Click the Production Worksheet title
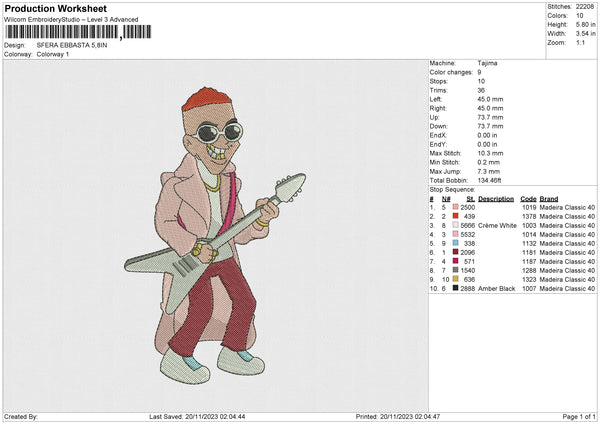 tap(55, 8)
